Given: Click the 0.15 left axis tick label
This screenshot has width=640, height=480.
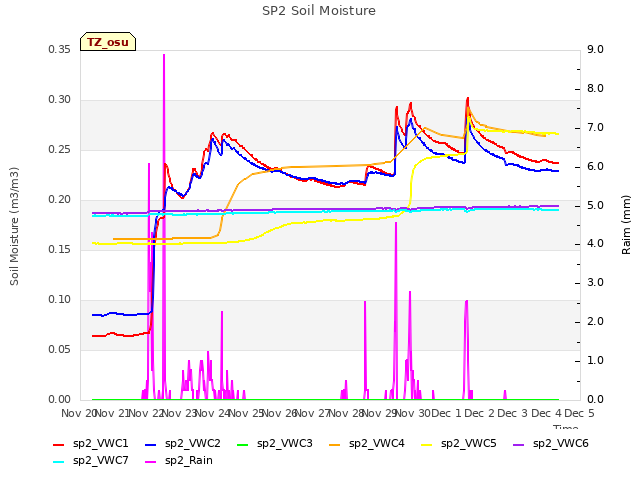Looking at the screenshot, I should coord(59,249).
